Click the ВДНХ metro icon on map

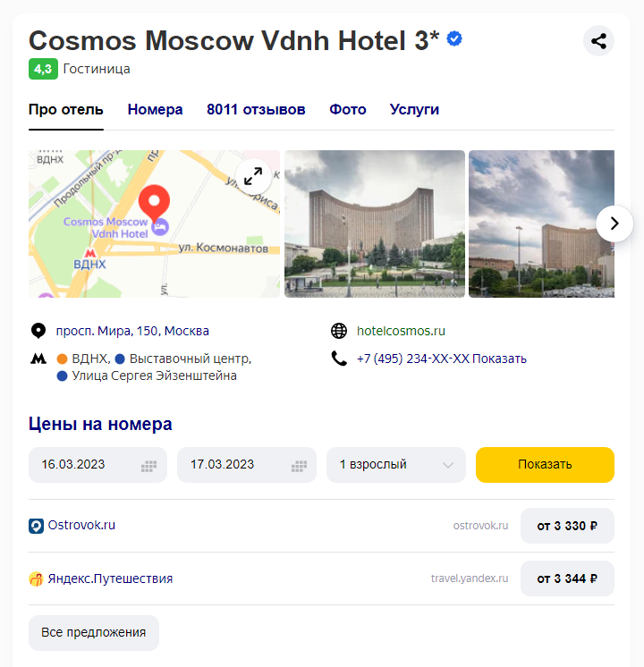click(x=89, y=253)
